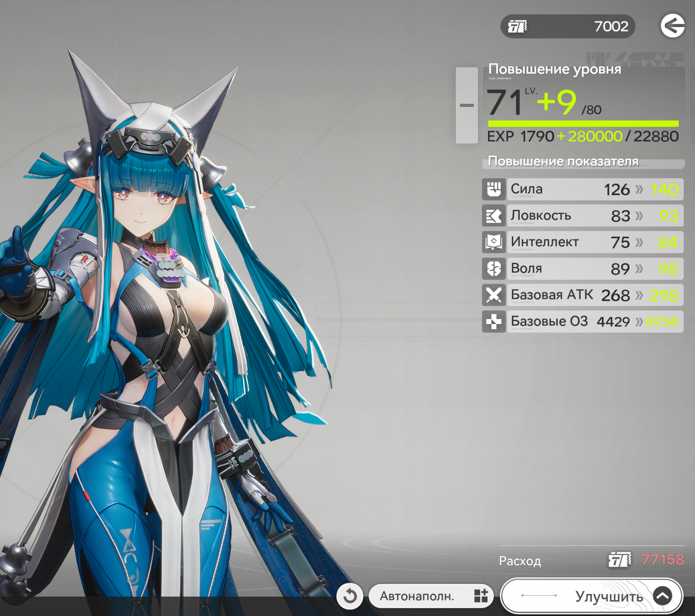Click the Автонаполн. auto-fill button
Image resolution: width=695 pixels, height=616 pixels.
pos(431,596)
